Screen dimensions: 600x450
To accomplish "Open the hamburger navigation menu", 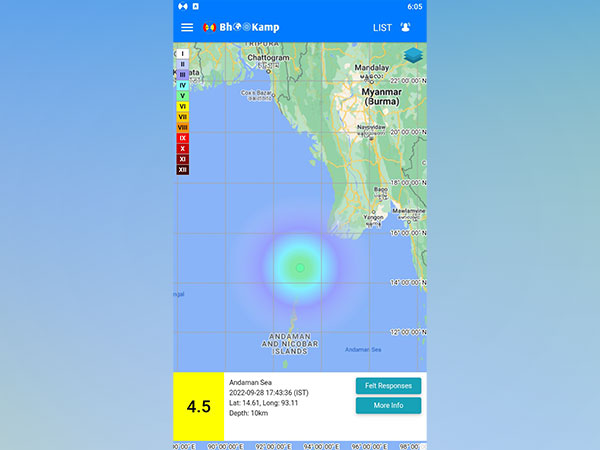I will point(187,27).
